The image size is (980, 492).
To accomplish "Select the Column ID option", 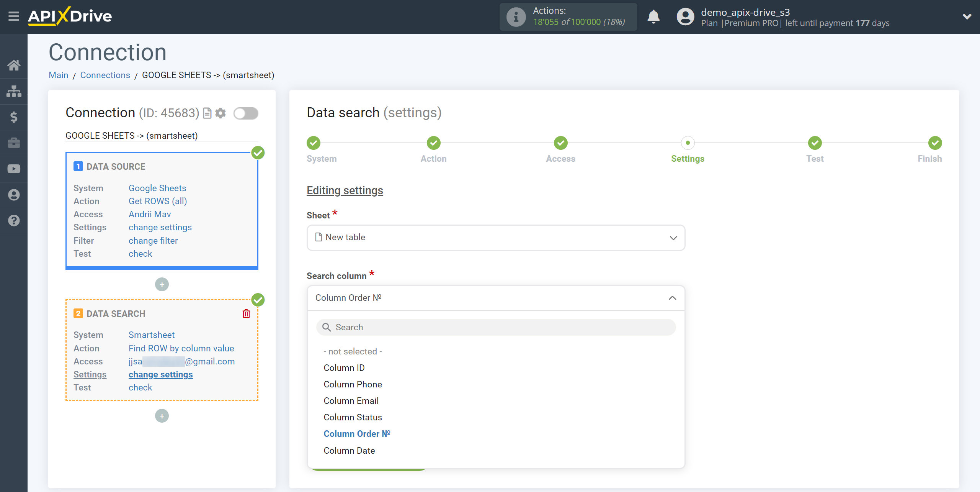I will [344, 368].
